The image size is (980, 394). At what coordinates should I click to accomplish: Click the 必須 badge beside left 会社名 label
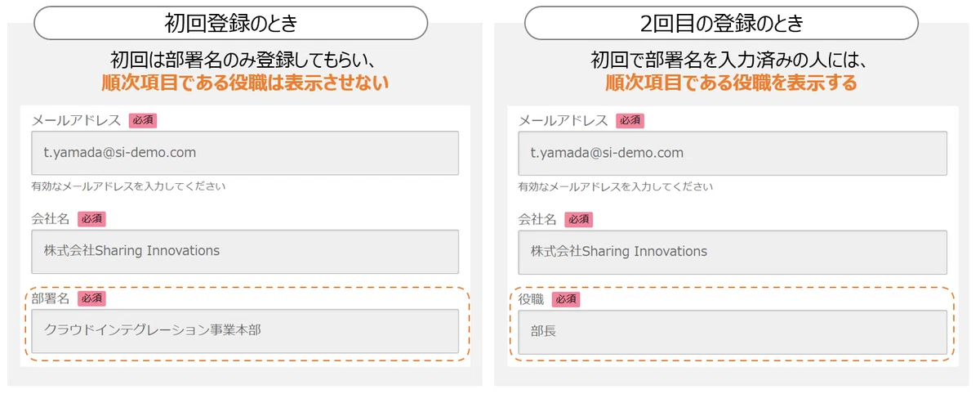[91, 219]
